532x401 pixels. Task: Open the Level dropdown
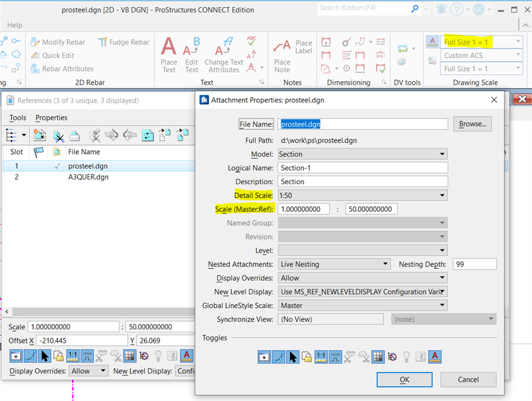(362, 250)
